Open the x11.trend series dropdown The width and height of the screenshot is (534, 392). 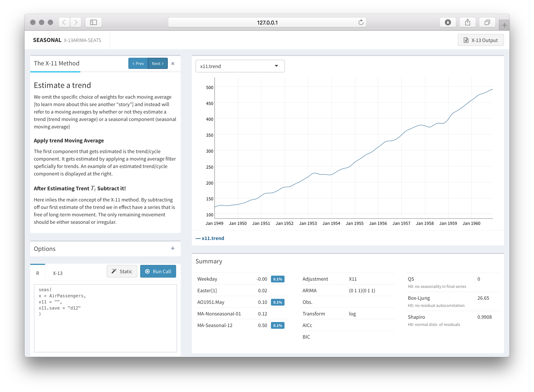240,66
